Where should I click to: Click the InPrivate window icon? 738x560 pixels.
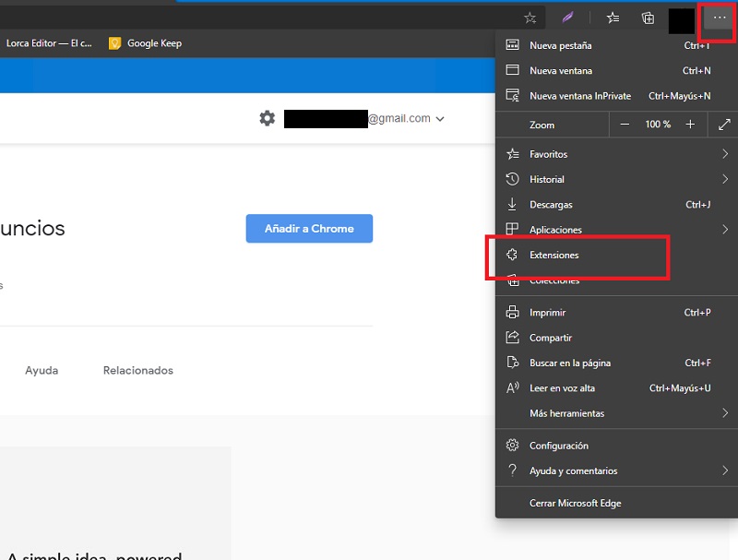click(x=512, y=96)
